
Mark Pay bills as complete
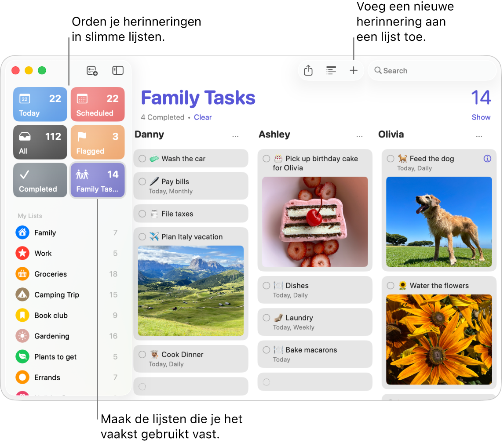[142, 182]
